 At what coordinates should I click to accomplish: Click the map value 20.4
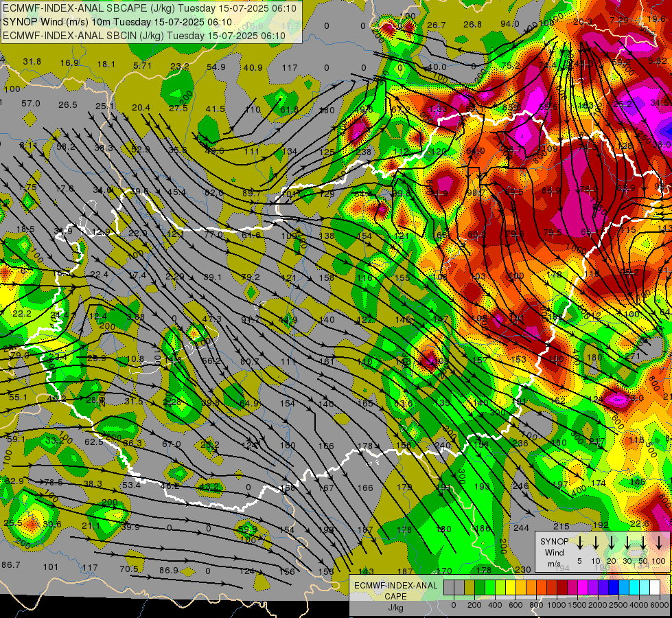tap(141, 108)
